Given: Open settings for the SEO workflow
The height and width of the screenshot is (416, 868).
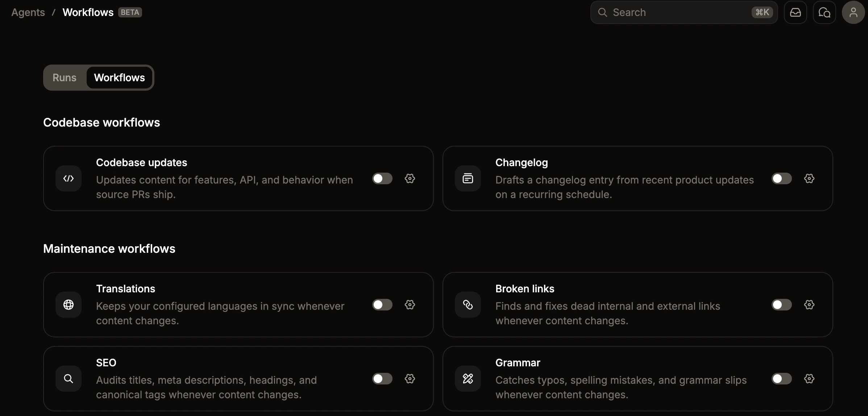Looking at the screenshot, I should tap(410, 378).
